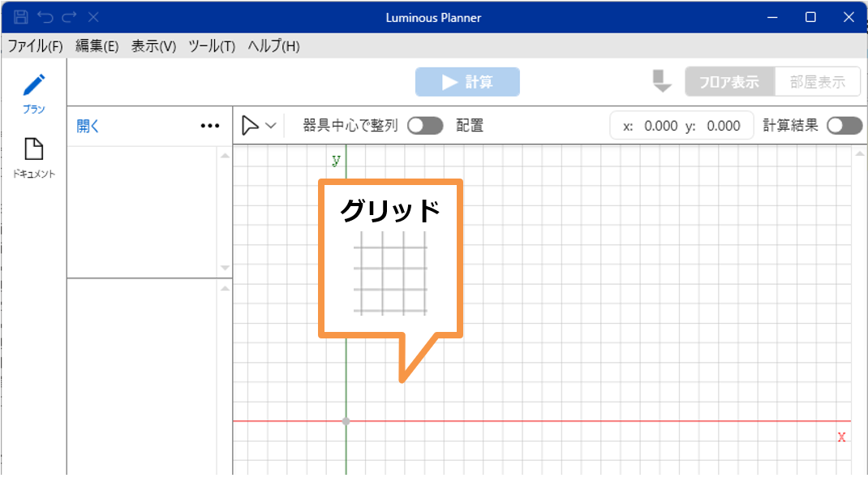Expand the pointer tool dropdown chevron

tap(271, 126)
